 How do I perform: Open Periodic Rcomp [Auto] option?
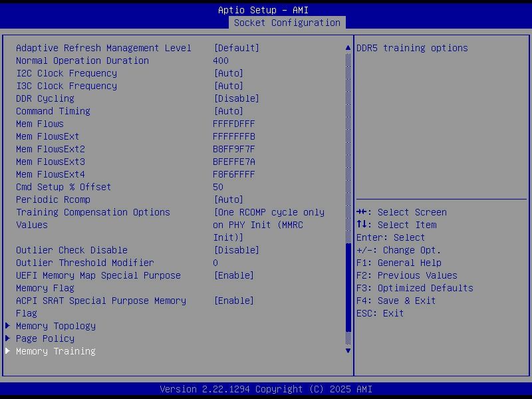pos(228,199)
